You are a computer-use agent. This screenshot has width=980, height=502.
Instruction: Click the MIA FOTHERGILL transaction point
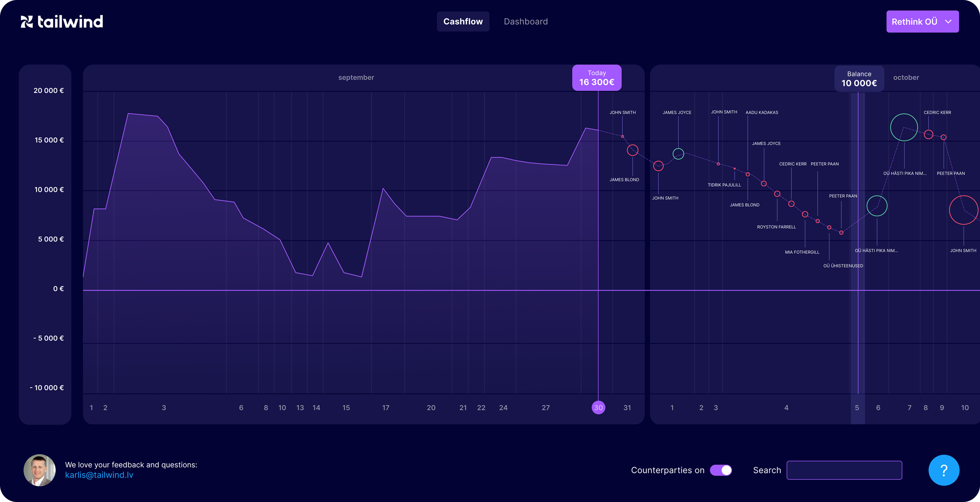point(805,214)
